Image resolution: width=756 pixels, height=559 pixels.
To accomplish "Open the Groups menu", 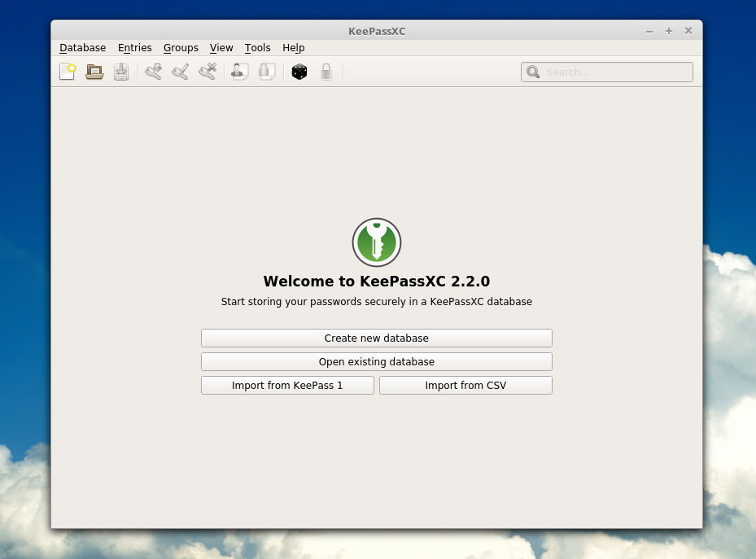I will (181, 48).
